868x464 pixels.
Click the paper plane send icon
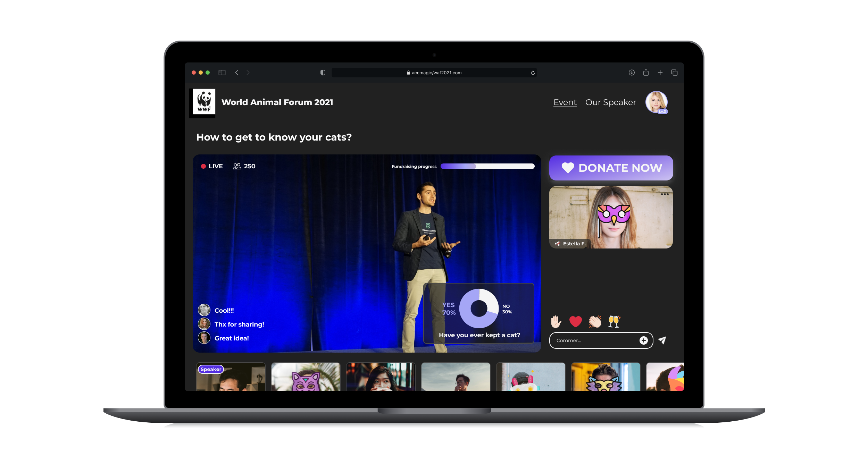pyautogui.click(x=662, y=340)
